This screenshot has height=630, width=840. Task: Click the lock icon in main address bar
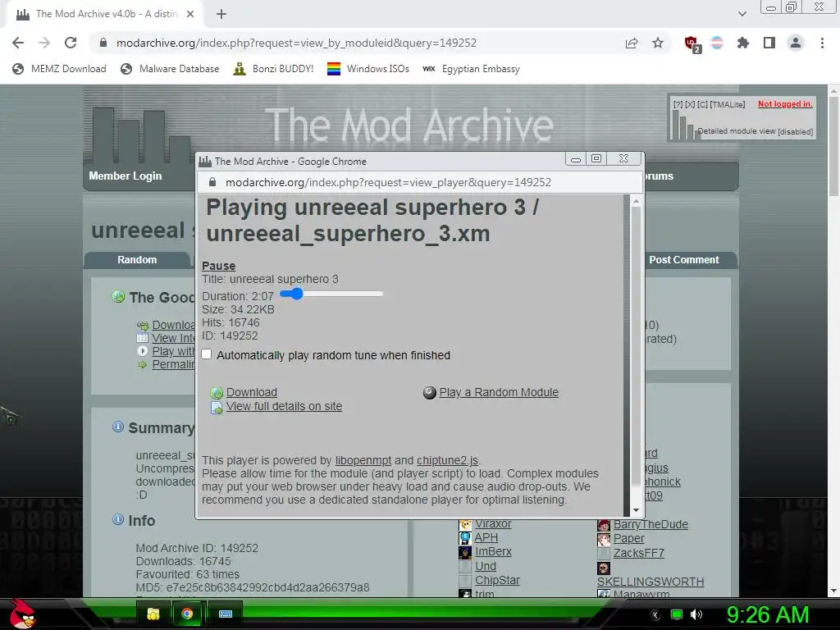(x=103, y=43)
